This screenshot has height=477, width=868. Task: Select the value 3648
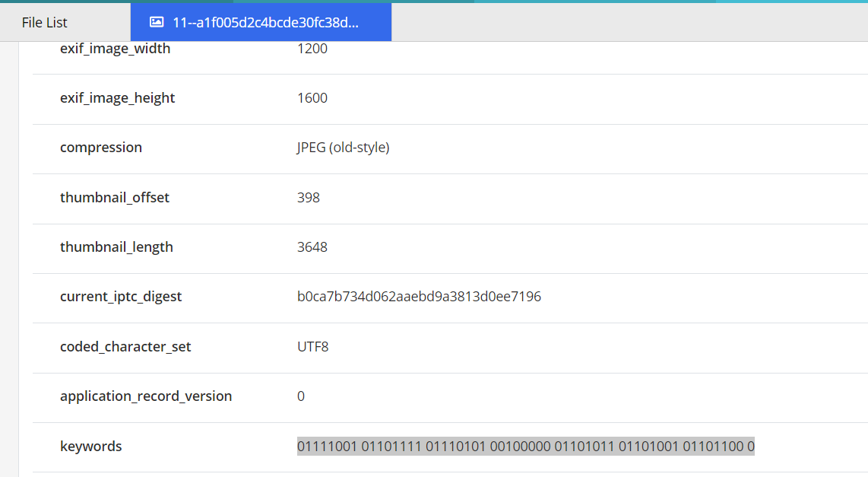pyautogui.click(x=312, y=247)
